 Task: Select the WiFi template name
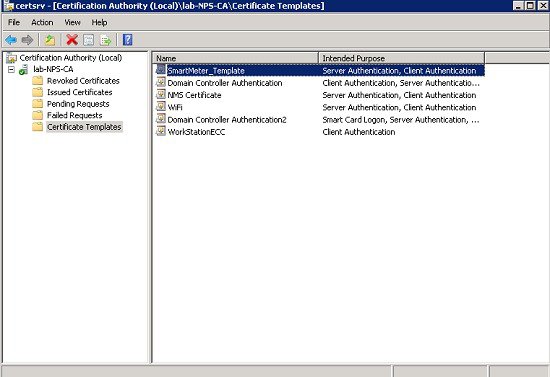175,108
